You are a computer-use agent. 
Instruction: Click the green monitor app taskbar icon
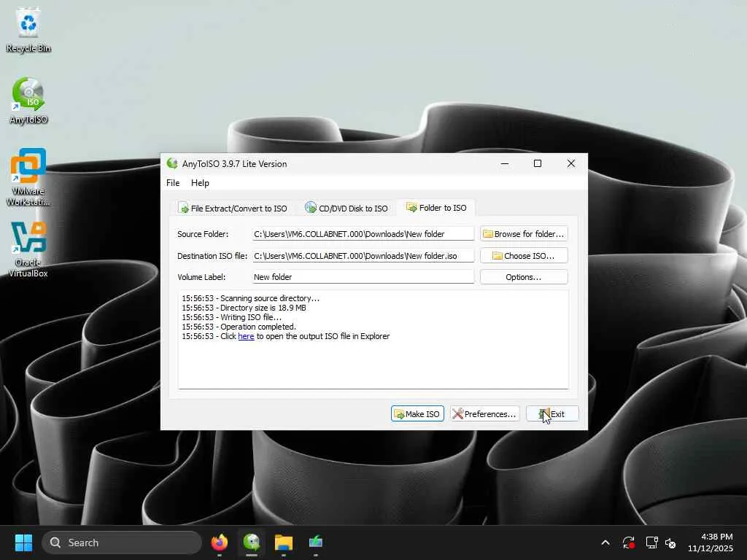(316, 542)
